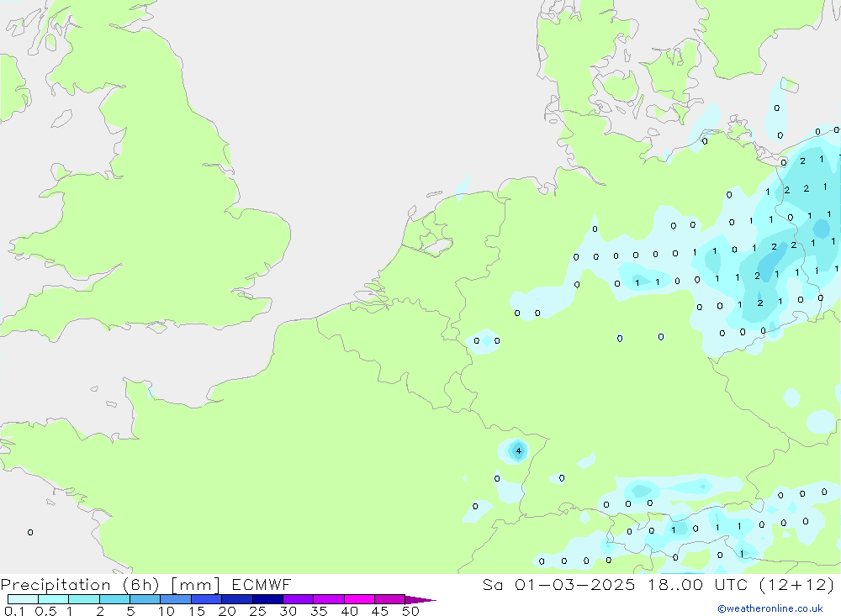This screenshot has width=841, height=616.
Task: Click the legend tick label '0.5'
Action: click(45, 611)
